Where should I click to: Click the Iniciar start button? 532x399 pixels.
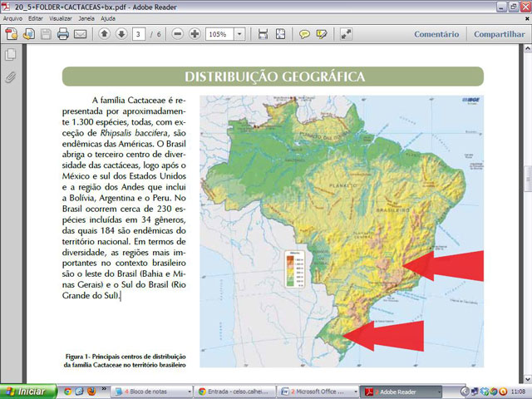pos(28,392)
